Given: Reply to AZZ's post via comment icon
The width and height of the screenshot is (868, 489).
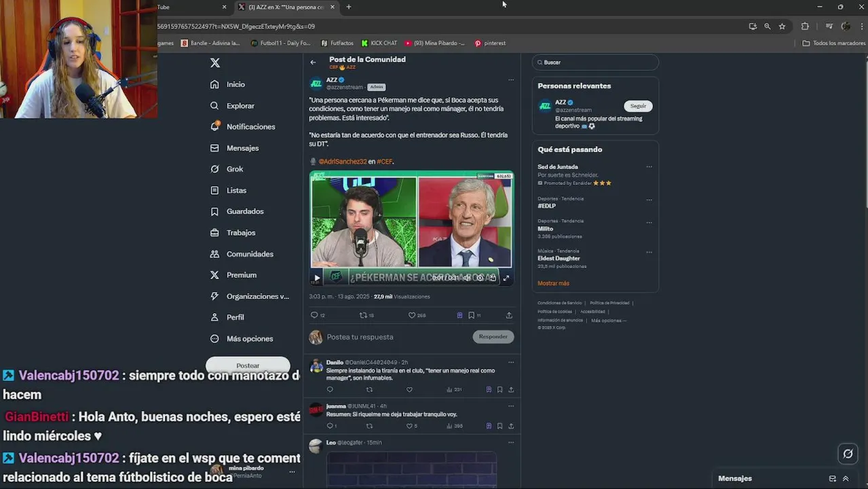Looking at the screenshot, I should [314, 315].
